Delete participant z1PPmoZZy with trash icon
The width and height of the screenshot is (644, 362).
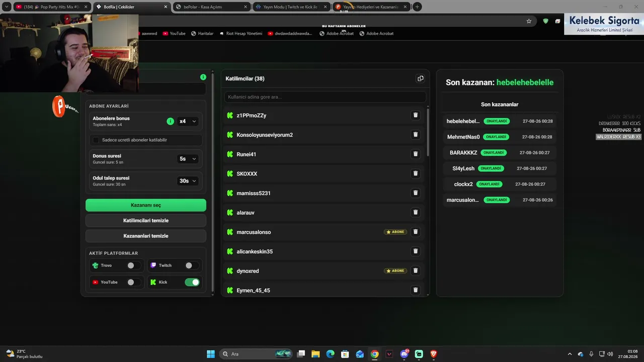click(x=416, y=115)
